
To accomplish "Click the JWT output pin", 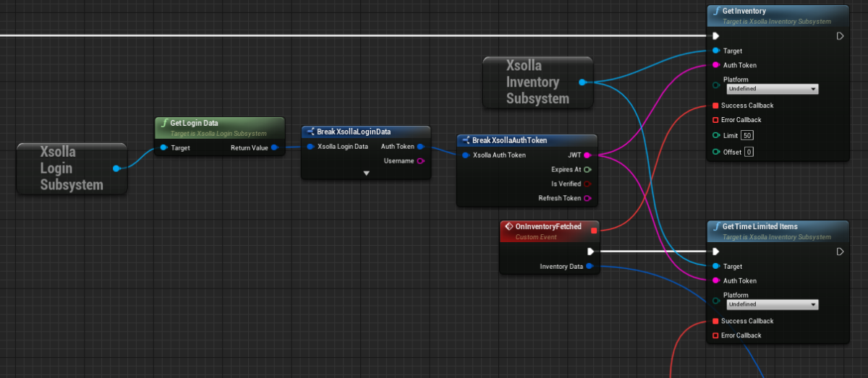I will click(587, 155).
